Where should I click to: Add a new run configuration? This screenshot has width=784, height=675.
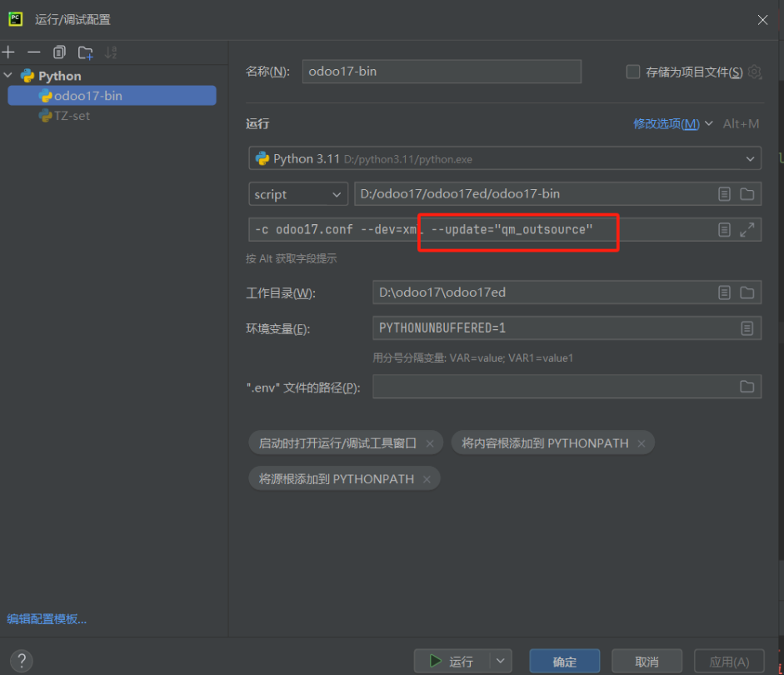pos(8,52)
